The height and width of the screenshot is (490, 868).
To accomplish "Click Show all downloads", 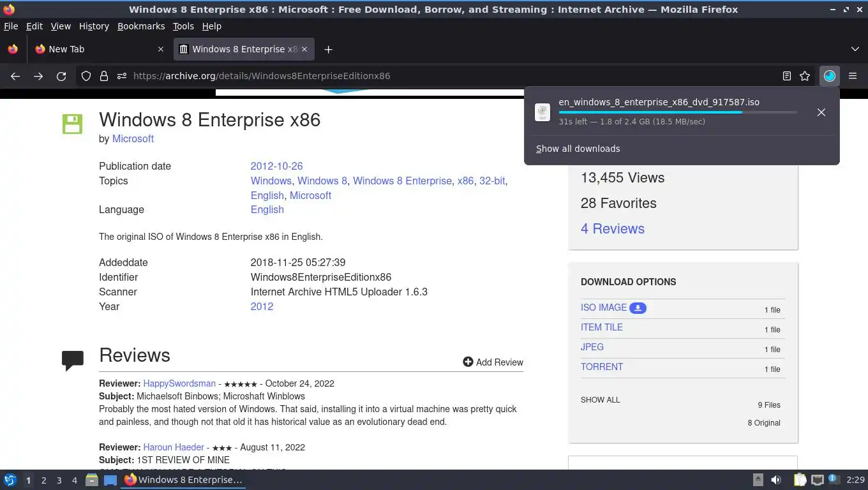I will pyautogui.click(x=578, y=149).
